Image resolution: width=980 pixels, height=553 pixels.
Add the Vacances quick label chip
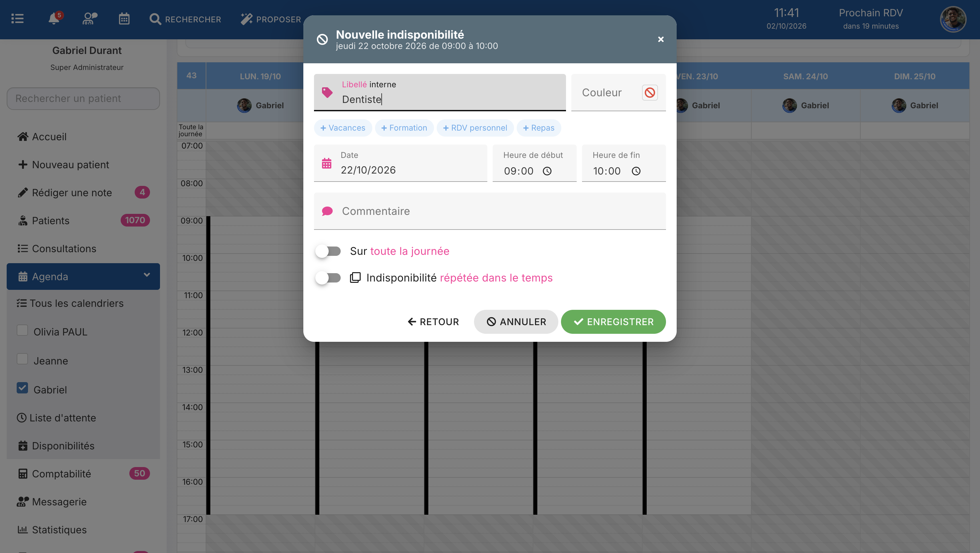pyautogui.click(x=343, y=128)
